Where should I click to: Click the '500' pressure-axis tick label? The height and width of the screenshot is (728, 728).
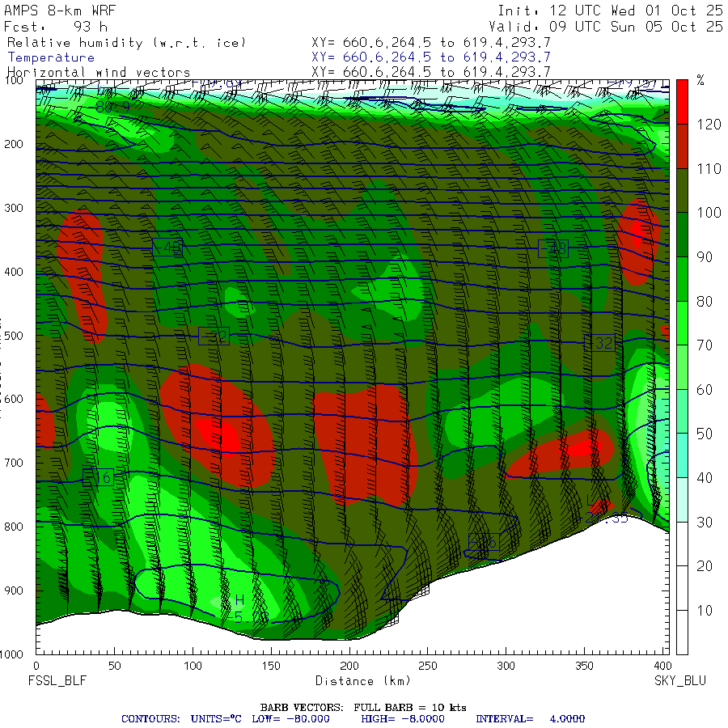pyautogui.click(x=14, y=336)
